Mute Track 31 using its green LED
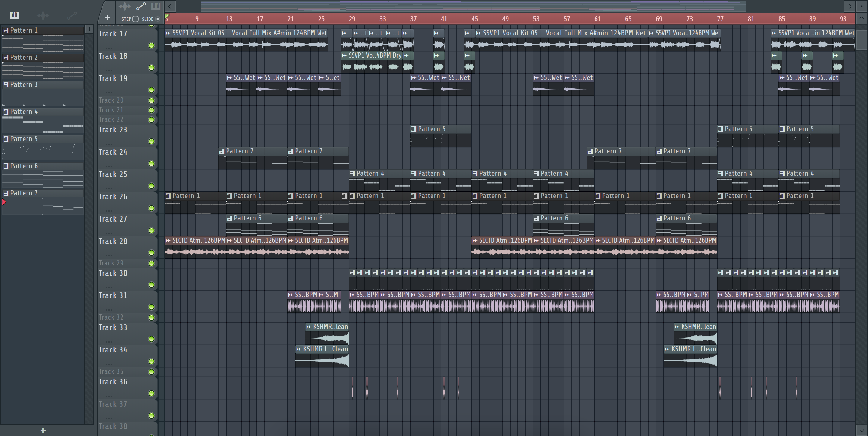Image resolution: width=868 pixels, height=436 pixels. tap(152, 307)
